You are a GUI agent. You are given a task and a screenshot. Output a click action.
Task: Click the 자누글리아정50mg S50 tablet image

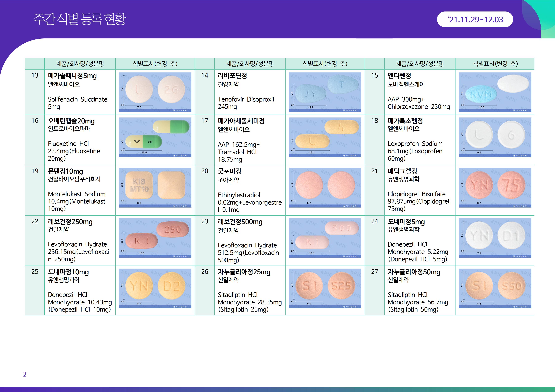(x=495, y=288)
